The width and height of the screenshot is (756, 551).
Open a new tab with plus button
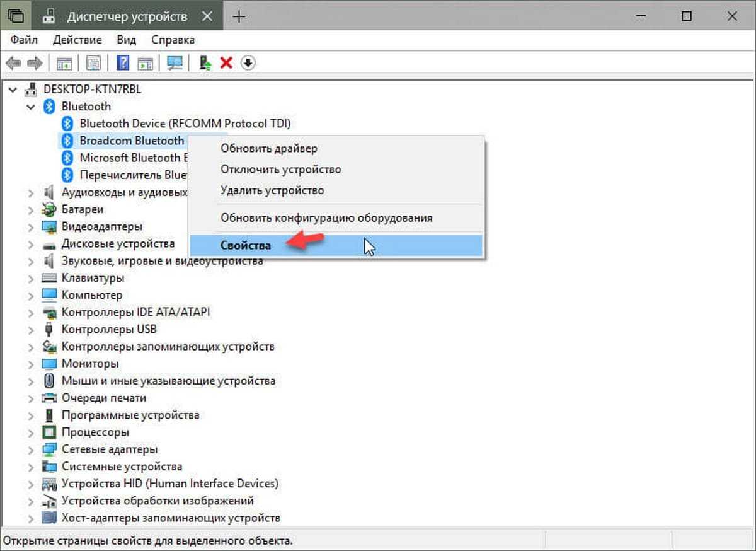[x=239, y=16]
